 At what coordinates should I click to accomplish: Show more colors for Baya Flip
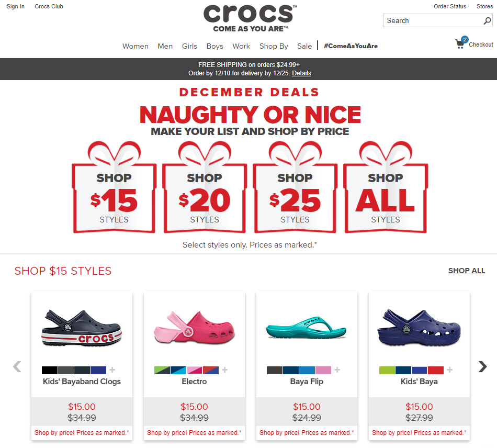(x=337, y=370)
